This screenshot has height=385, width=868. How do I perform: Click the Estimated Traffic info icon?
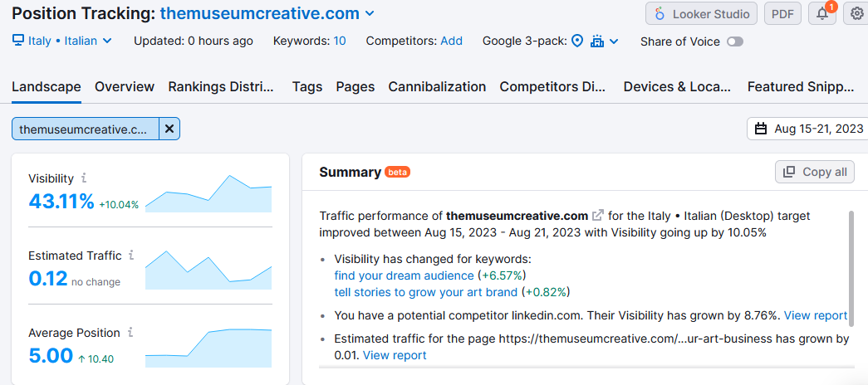tap(131, 256)
